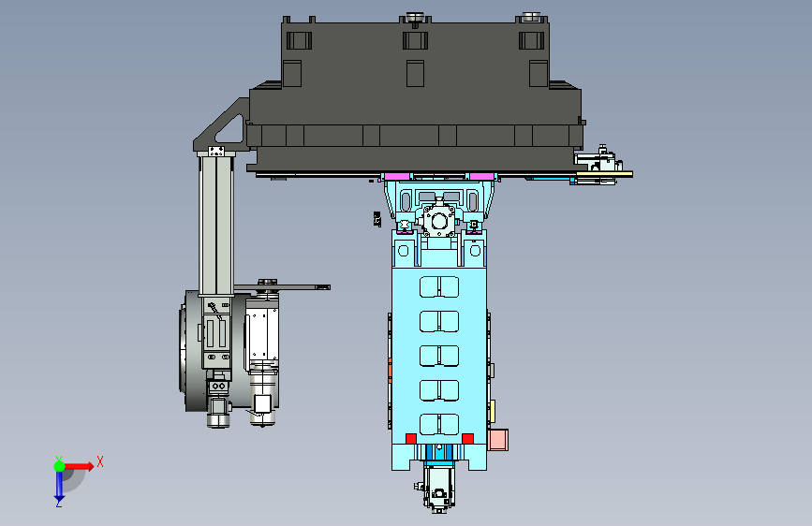Pick the pink box beside the cyan column base
812x526 pixels.
[497, 440]
